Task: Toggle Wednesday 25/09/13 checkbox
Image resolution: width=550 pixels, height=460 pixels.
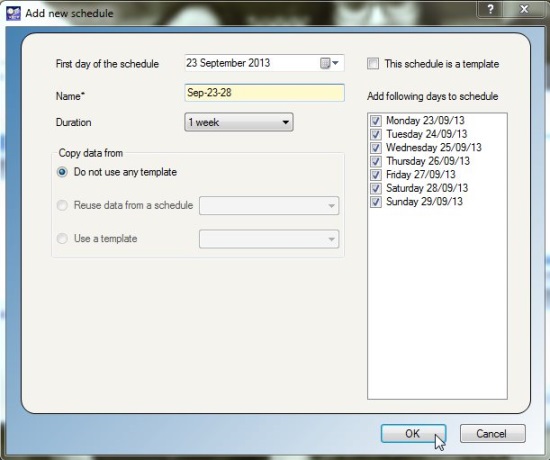Action: [x=376, y=148]
